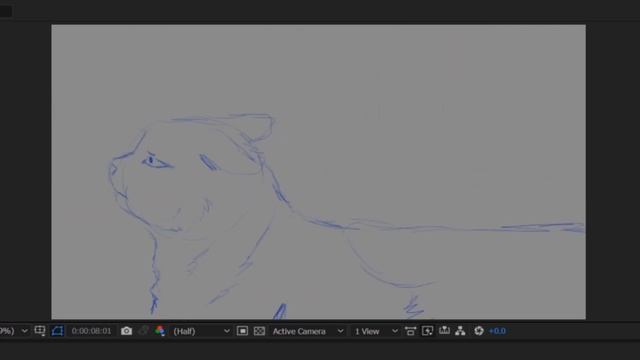The height and width of the screenshot is (360, 640).
Task: Open the timeline panel
Action: (444, 331)
